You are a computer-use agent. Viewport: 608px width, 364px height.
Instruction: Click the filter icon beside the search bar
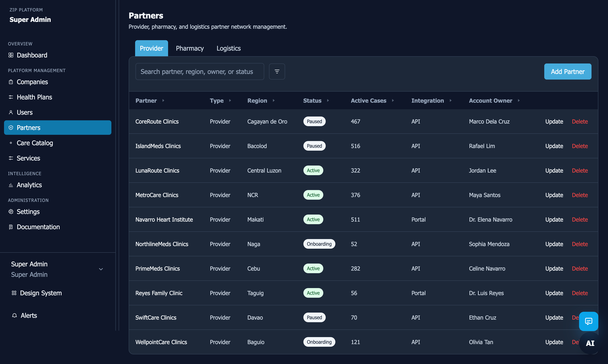click(x=277, y=71)
